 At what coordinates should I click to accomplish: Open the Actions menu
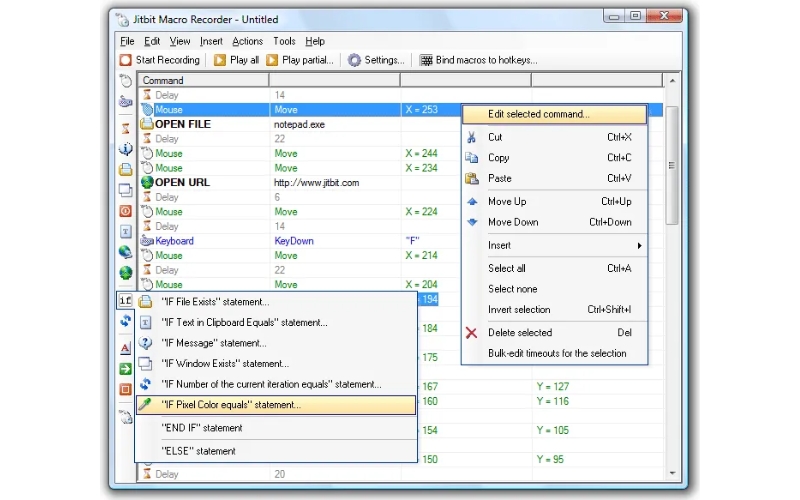tap(247, 41)
